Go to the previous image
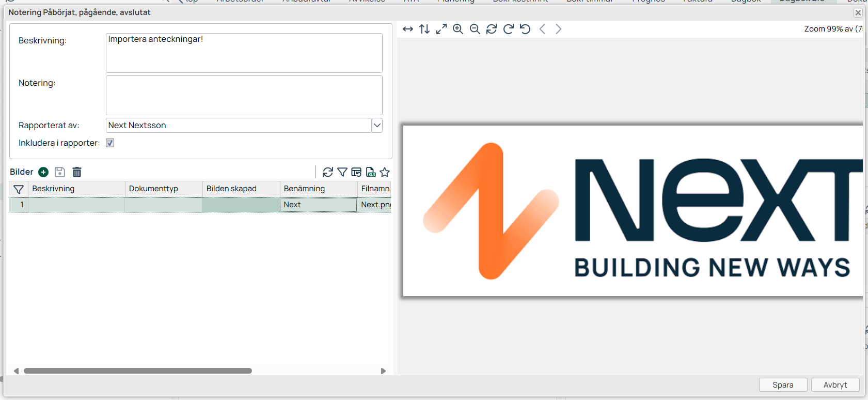 point(542,29)
